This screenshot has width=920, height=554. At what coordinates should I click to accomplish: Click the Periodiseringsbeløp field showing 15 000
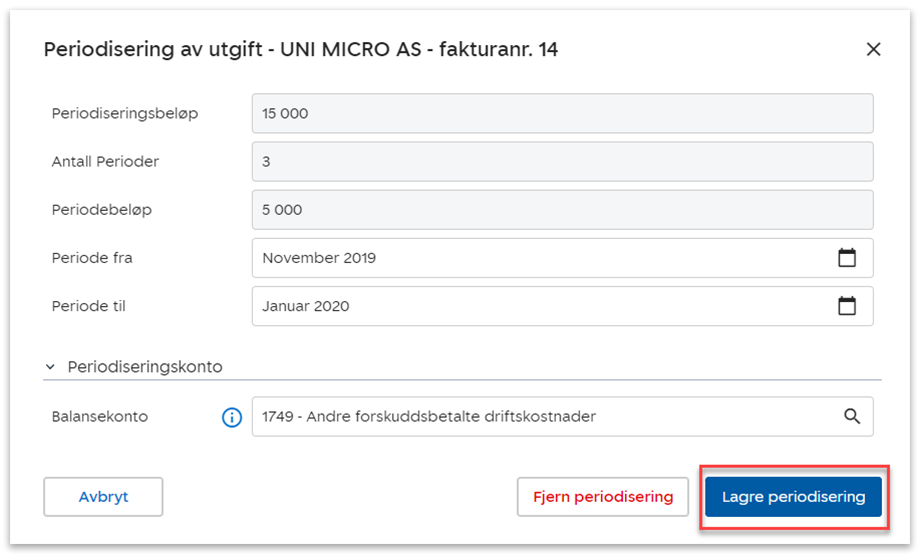pos(562,114)
